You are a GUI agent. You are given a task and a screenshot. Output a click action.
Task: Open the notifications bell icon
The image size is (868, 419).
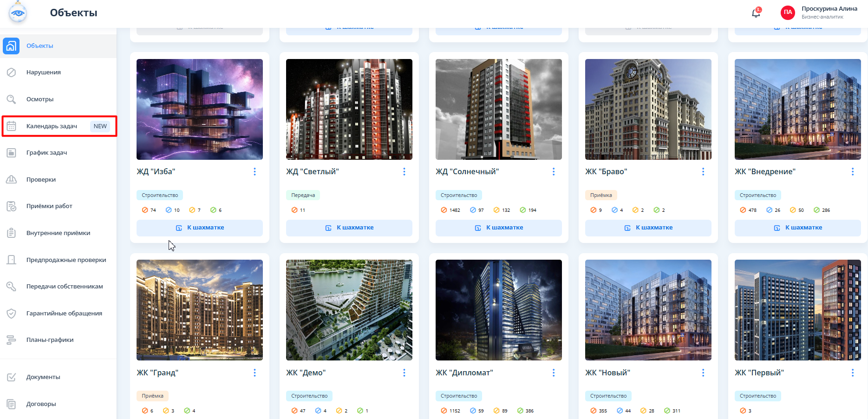click(756, 13)
